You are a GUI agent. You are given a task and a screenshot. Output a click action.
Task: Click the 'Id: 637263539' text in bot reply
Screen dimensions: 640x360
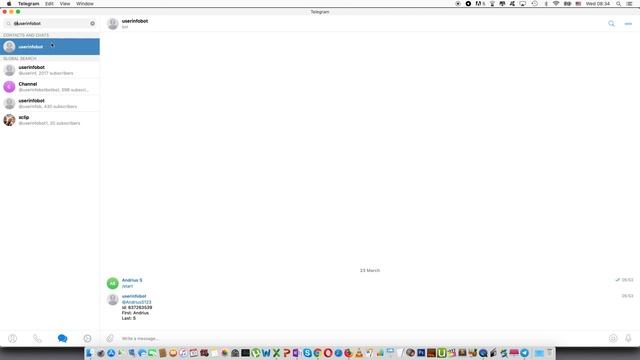pos(137,307)
